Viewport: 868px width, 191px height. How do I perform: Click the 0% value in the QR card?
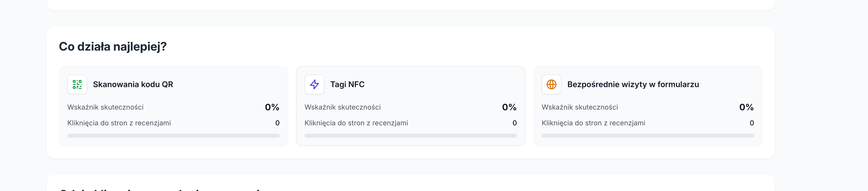[272, 107]
